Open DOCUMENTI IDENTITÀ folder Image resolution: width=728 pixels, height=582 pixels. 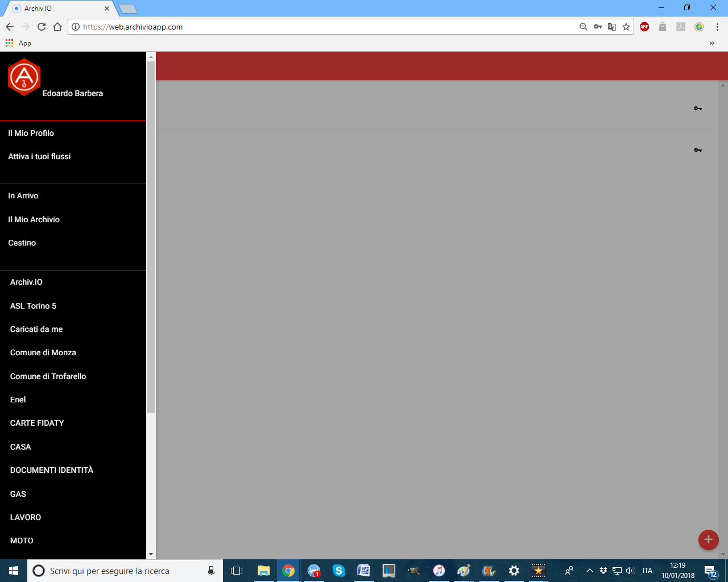click(52, 470)
